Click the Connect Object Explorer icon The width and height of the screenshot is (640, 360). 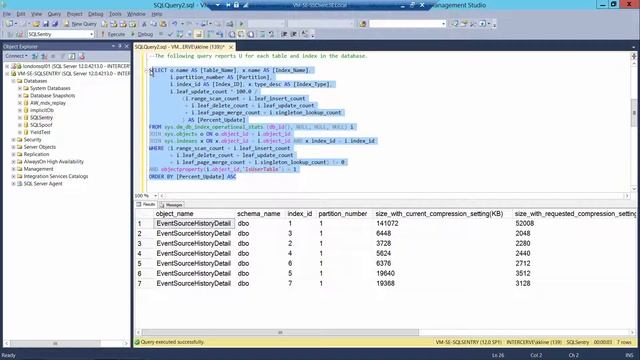click(35, 56)
